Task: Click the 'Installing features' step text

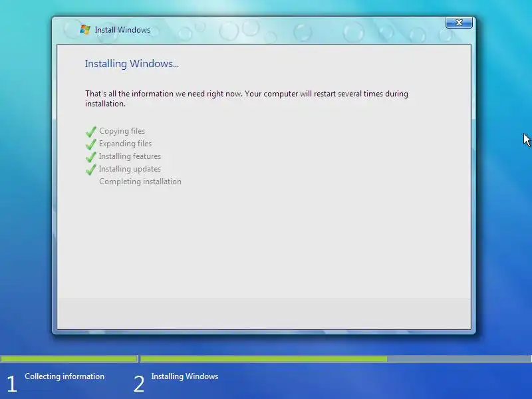Action: (130, 156)
